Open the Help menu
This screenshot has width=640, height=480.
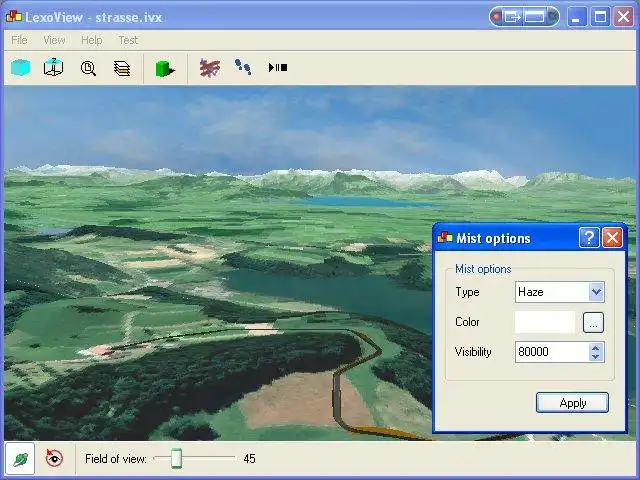(x=91, y=40)
